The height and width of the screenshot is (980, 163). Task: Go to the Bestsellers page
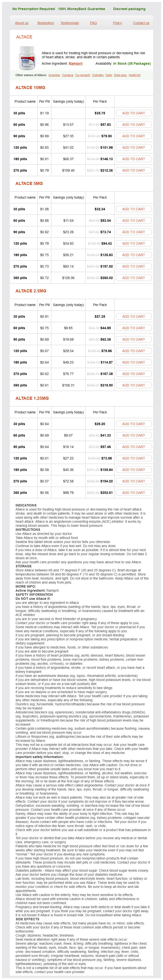(46, 23)
